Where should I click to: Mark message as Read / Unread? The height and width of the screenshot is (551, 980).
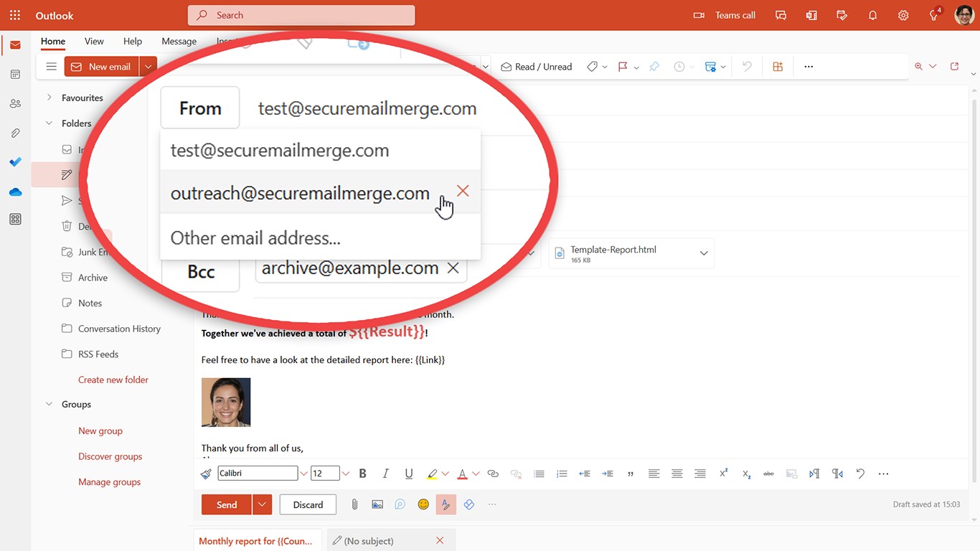[537, 67]
